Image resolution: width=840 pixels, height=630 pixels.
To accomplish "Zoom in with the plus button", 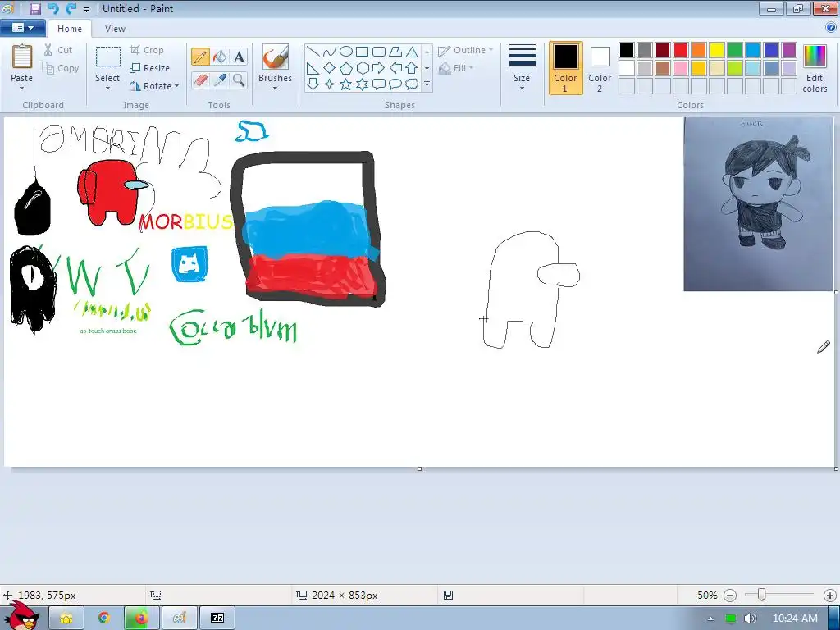I will pos(830,596).
